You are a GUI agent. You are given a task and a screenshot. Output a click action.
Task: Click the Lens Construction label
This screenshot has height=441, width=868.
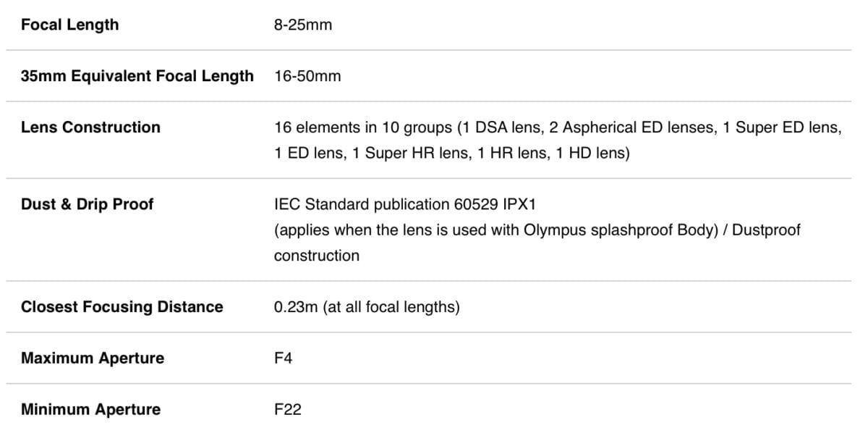click(x=90, y=127)
